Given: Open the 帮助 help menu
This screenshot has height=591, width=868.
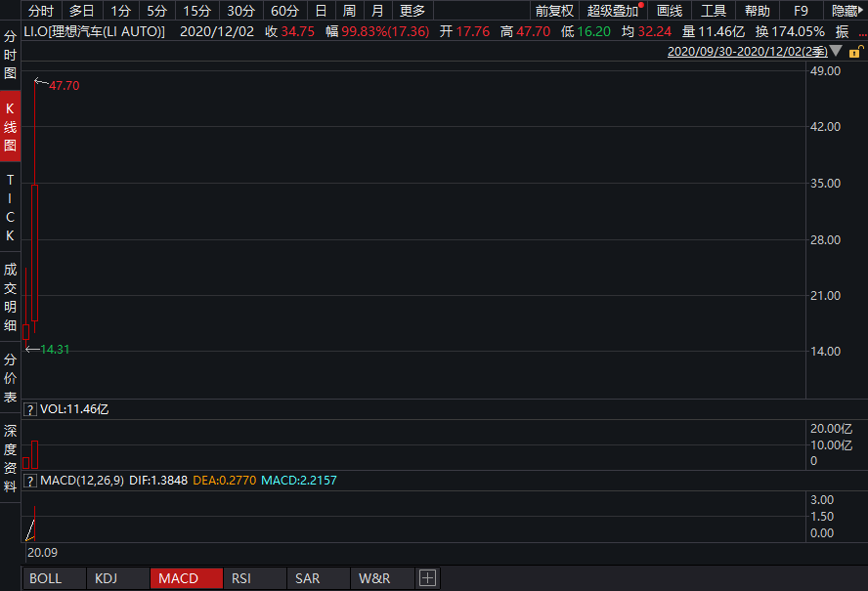Looking at the screenshot, I should (757, 11).
